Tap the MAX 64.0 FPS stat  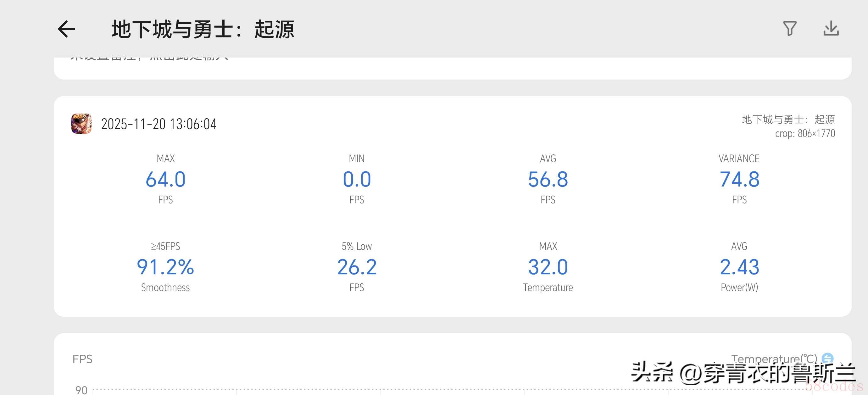165,179
